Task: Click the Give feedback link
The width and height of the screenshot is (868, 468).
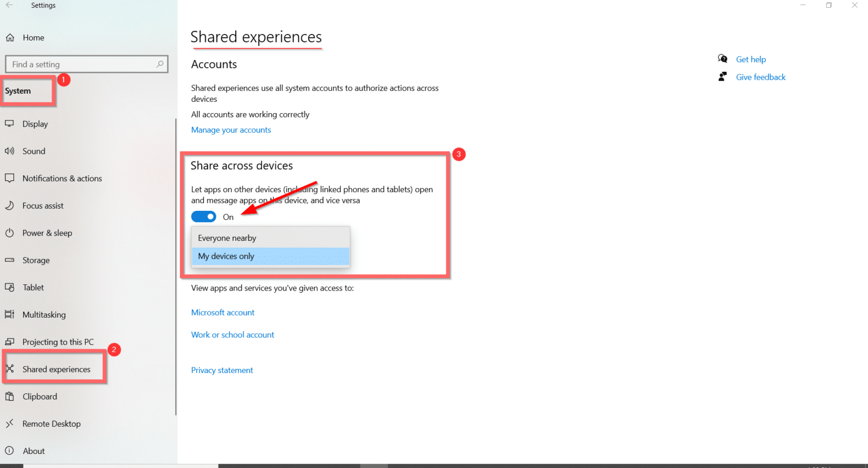Action: (x=761, y=77)
